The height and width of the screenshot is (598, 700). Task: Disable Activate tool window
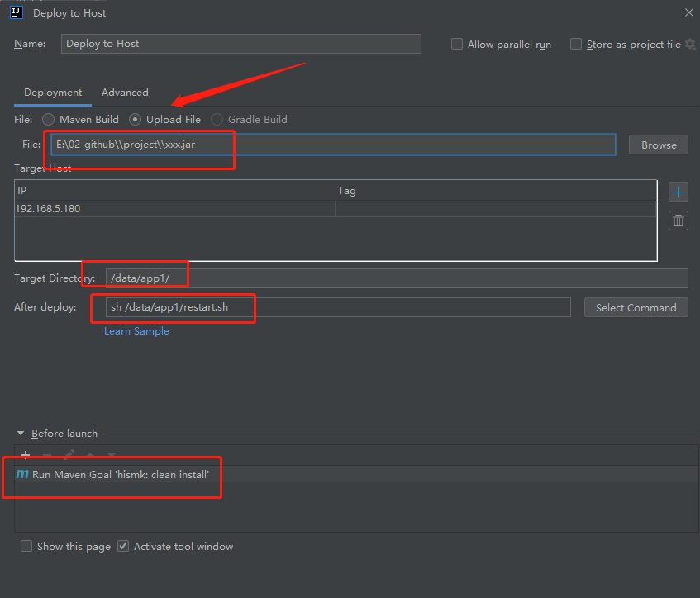click(122, 546)
